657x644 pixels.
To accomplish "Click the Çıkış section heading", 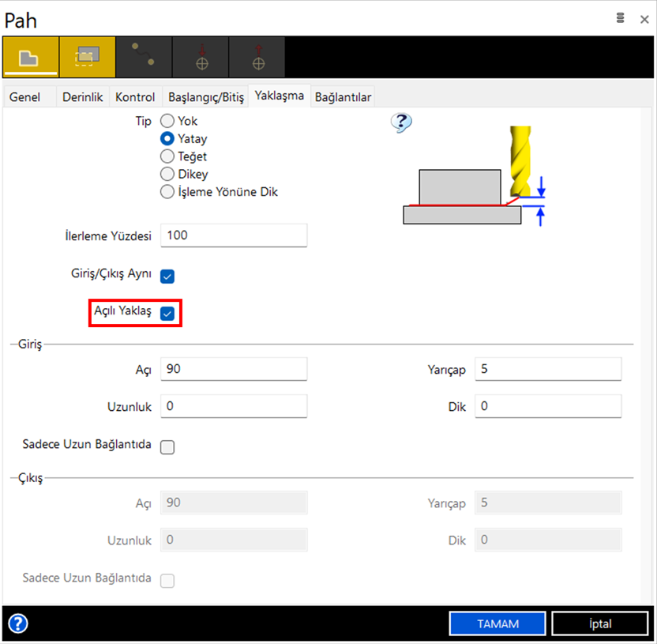I will click(x=30, y=478).
